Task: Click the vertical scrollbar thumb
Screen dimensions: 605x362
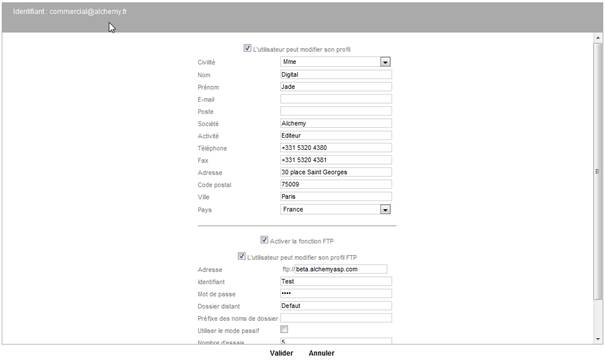Action: 598,171
